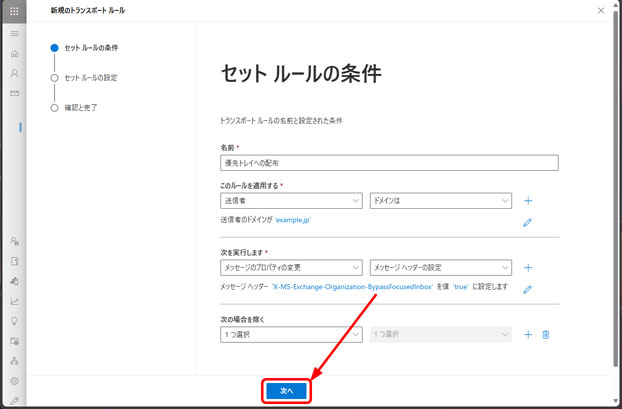Screen dimensions: 622x409
Task: Open Roles person-lock icon in sidebar
Action: pos(14,241)
